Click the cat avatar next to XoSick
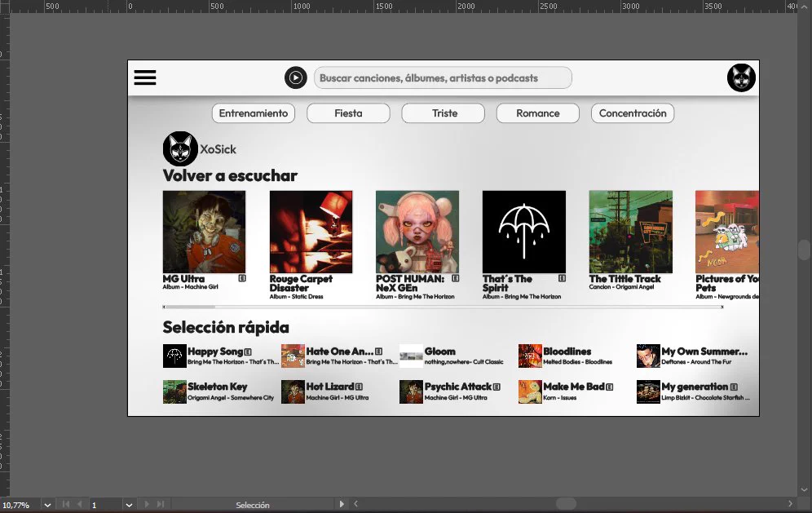812x513 pixels. pos(180,148)
